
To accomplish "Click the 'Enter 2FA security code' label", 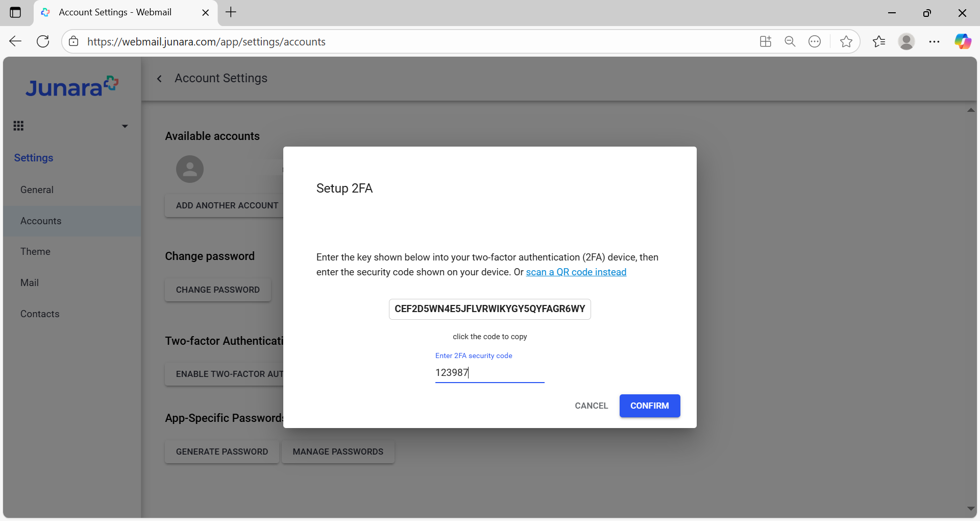I will pyautogui.click(x=474, y=356).
